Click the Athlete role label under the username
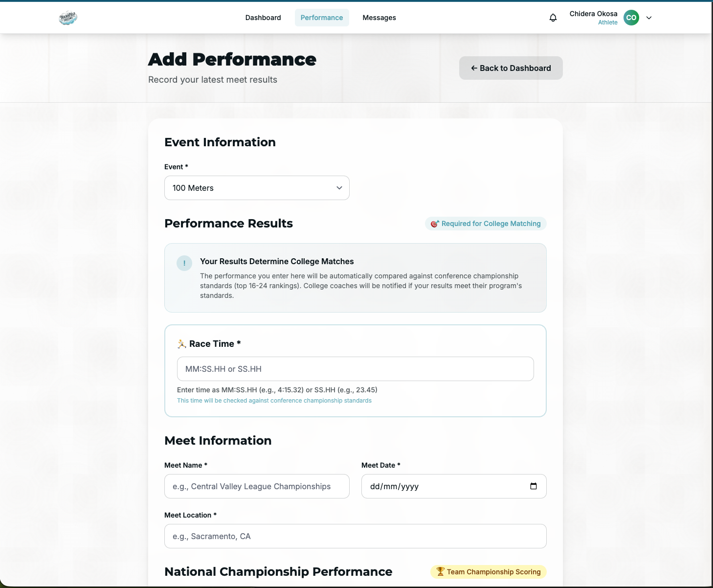This screenshot has width=713, height=588. (608, 23)
